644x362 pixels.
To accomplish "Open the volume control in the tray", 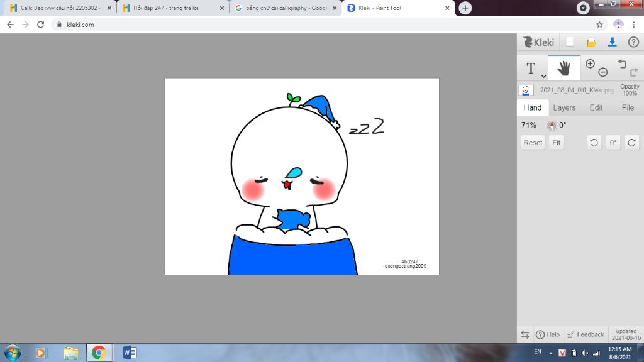I will (x=584, y=353).
